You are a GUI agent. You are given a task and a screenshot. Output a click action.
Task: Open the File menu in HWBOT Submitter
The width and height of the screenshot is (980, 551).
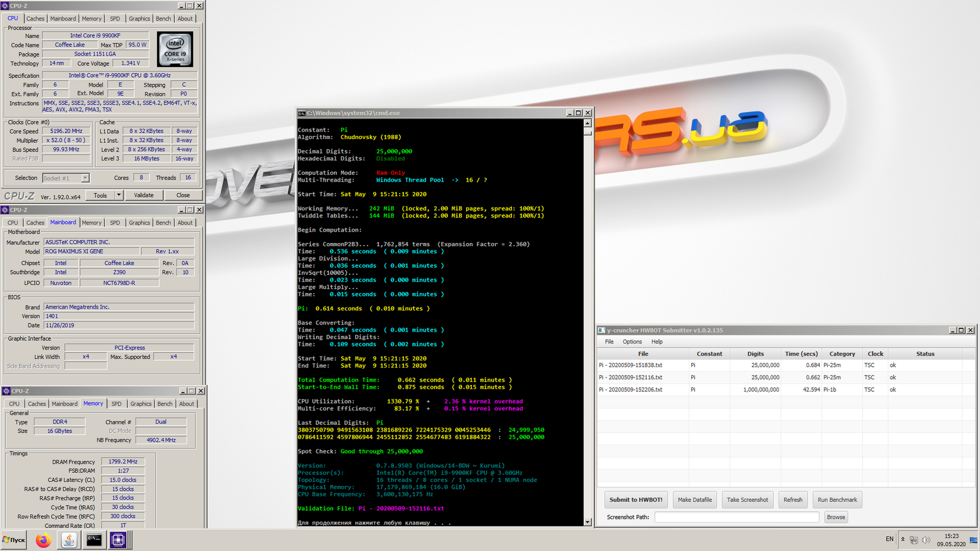click(609, 341)
